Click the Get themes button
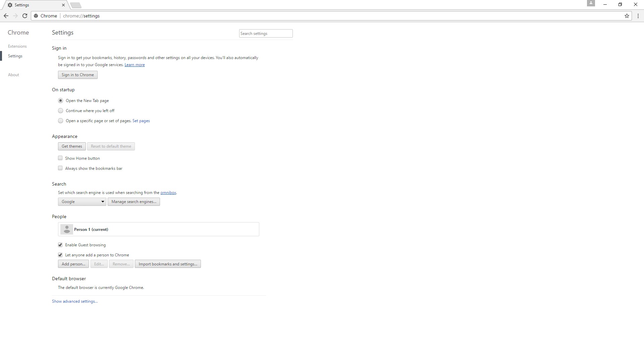Image resolution: width=644 pixels, height=349 pixels. [72, 146]
